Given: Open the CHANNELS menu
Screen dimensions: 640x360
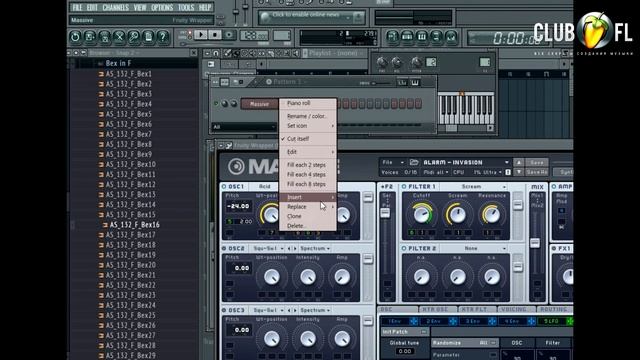Looking at the screenshot, I should (x=116, y=7).
